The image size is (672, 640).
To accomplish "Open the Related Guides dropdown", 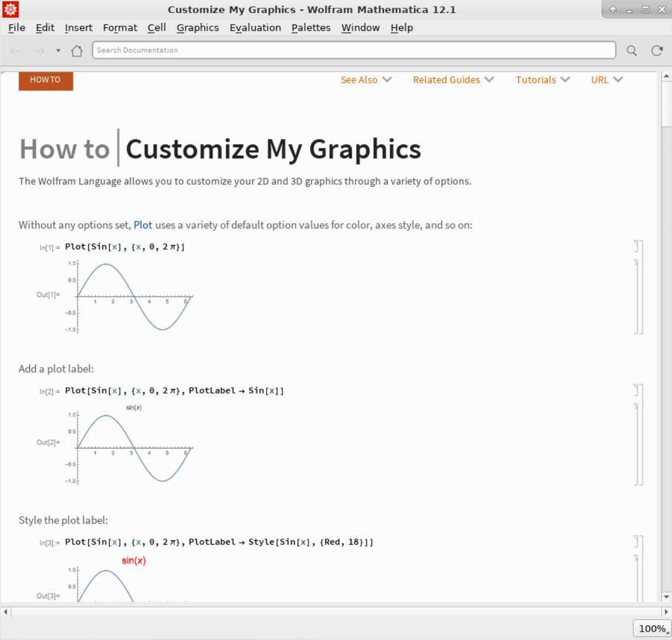I will pos(452,79).
